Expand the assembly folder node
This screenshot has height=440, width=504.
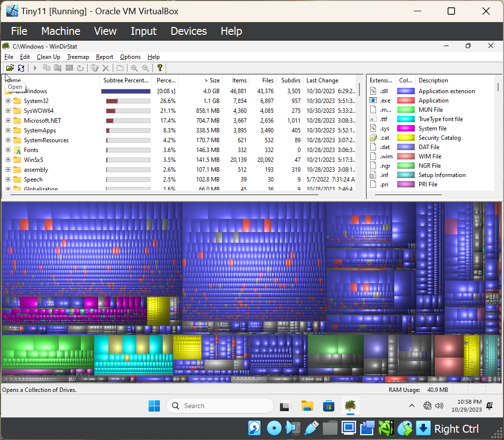pos(8,170)
